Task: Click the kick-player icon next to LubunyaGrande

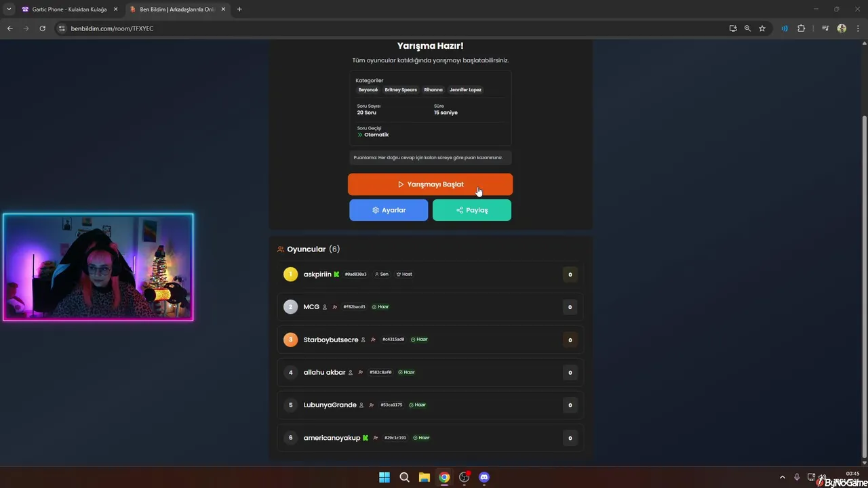Action: coord(371,405)
